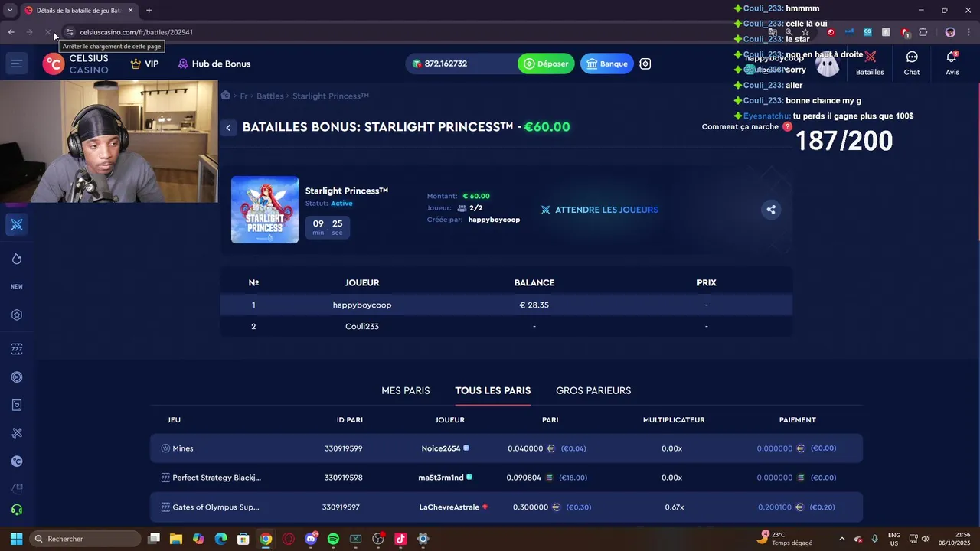The width and height of the screenshot is (980, 551).
Task: Click the browser address bar URL
Action: pyautogui.click(x=136, y=32)
